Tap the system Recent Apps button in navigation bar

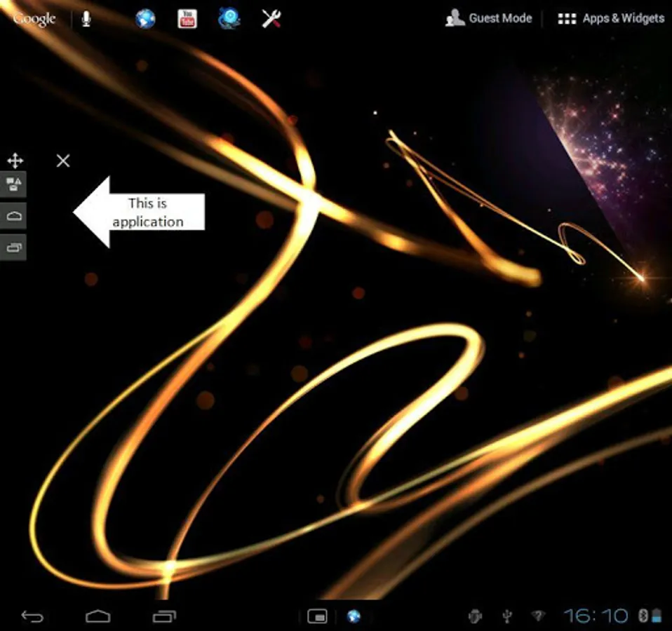click(x=164, y=616)
